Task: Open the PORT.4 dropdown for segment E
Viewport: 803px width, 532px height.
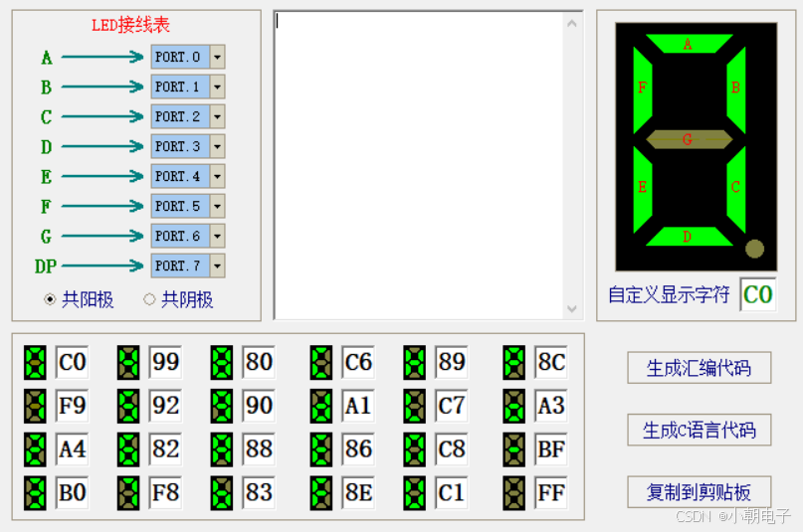Action: coord(218,176)
